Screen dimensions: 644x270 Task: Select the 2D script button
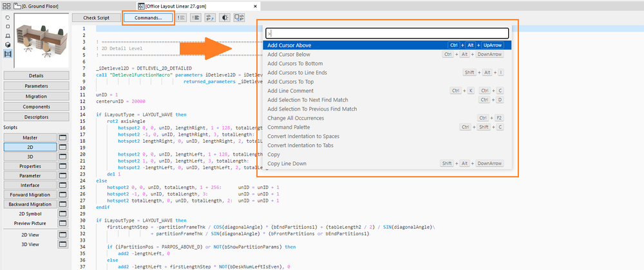30,147
